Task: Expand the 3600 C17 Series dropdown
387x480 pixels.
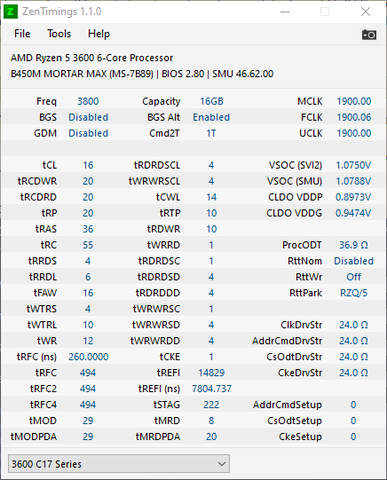Action: (x=119, y=464)
